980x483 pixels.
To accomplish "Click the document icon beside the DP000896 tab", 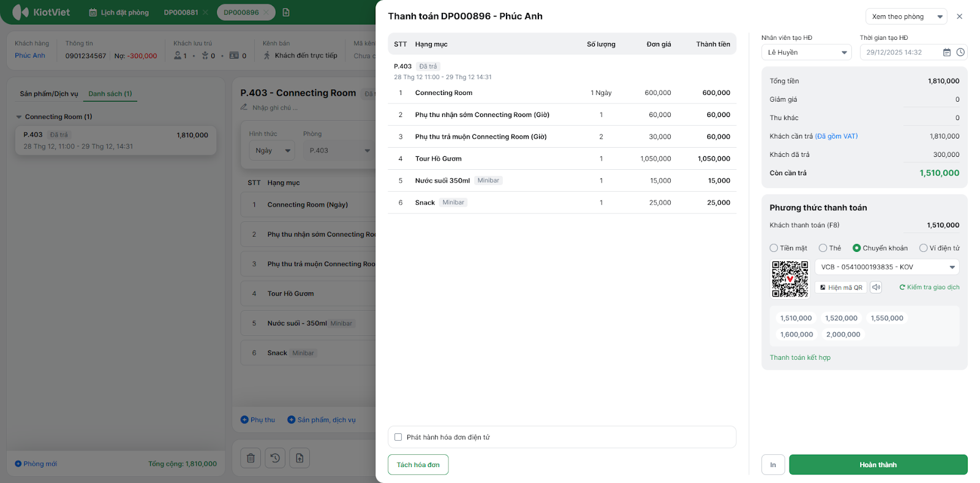I will tap(286, 12).
